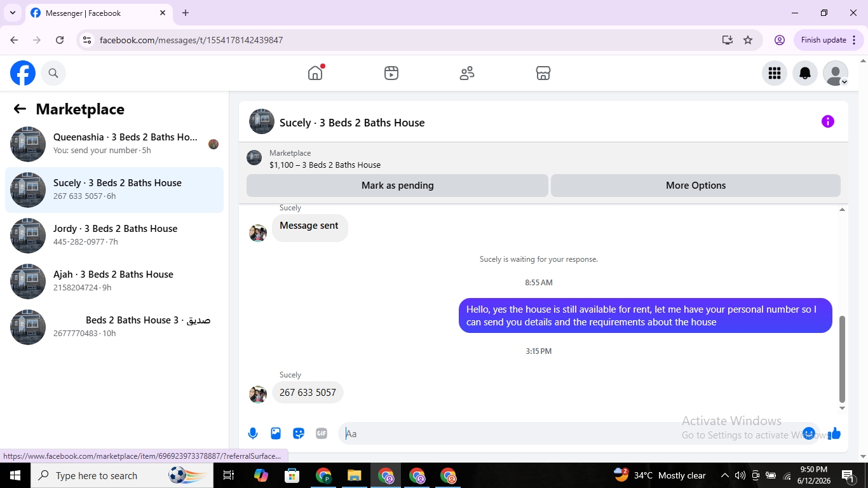The height and width of the screenshot is (488, 868).
Task: Open Task View on the taskbar
Action: (229, 475)
